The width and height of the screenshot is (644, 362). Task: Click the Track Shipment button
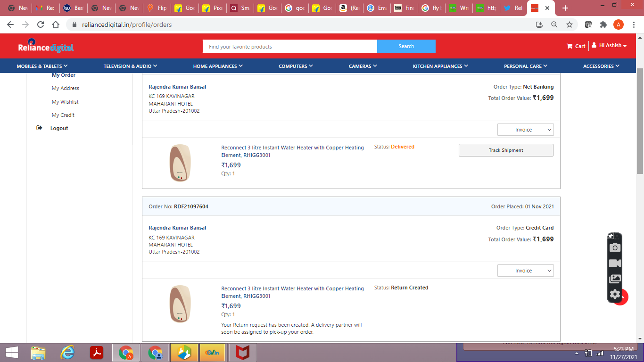tap(506, 150)
